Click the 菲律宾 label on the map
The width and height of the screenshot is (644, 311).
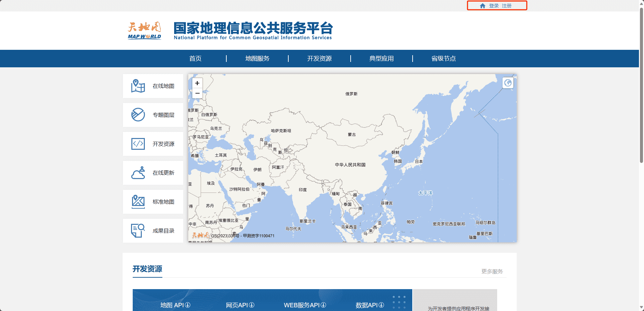tap(387, 203)
